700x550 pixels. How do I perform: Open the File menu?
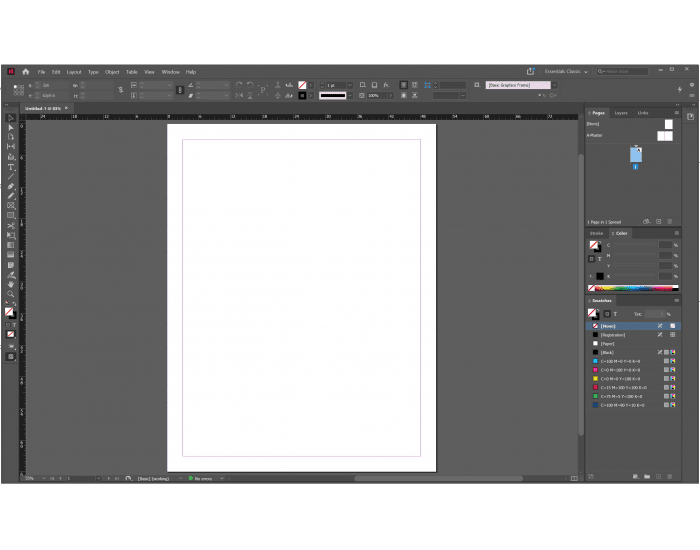click(x=42, y=72)
